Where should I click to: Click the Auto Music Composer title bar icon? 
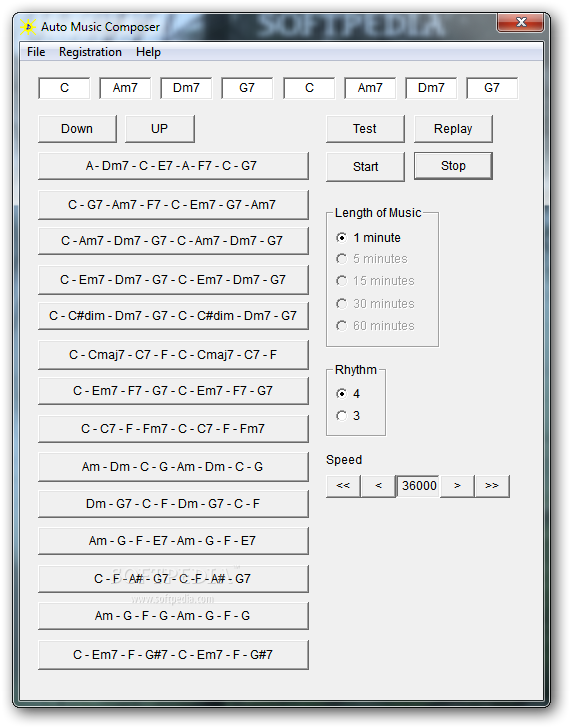[x=28, y=27]
